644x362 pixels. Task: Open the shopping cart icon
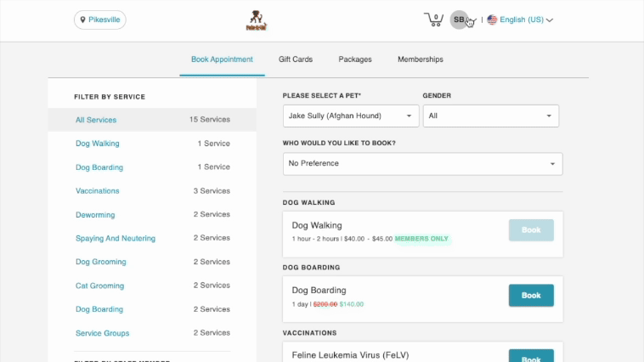coord(433,20)
